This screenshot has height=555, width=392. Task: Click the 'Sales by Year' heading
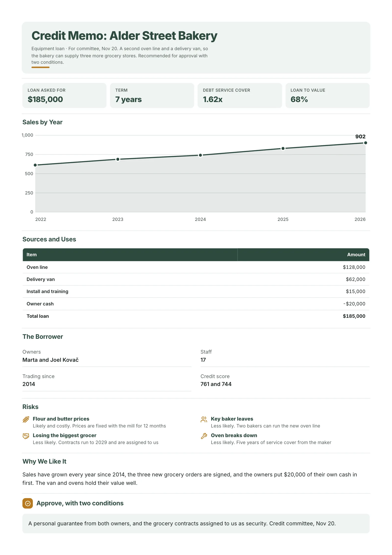pos(42,122)
